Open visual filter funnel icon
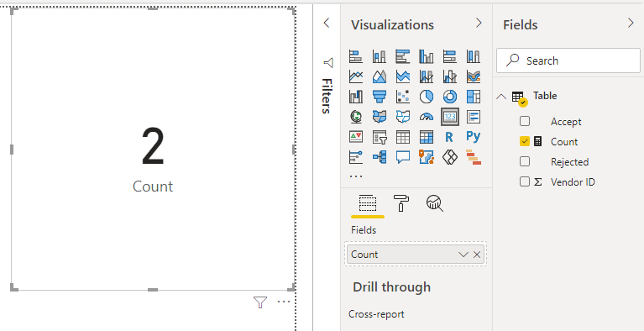 point(260,302)
